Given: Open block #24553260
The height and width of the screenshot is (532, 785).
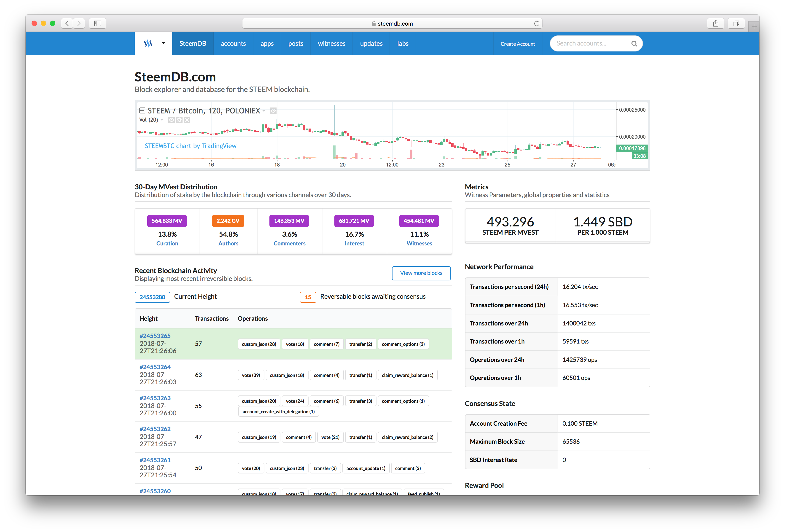Looking at the screenshot, I should [x=155, y=491].
